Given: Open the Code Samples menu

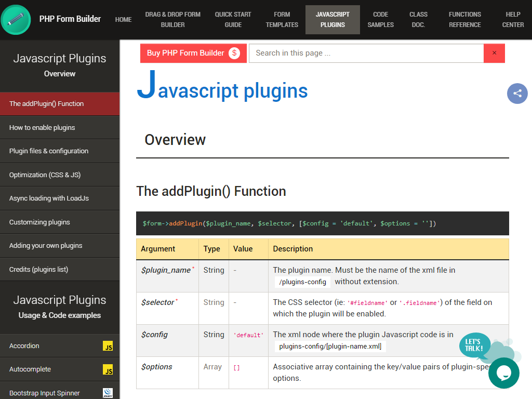Looking at the screenshot, I should (x=380, y=20).
